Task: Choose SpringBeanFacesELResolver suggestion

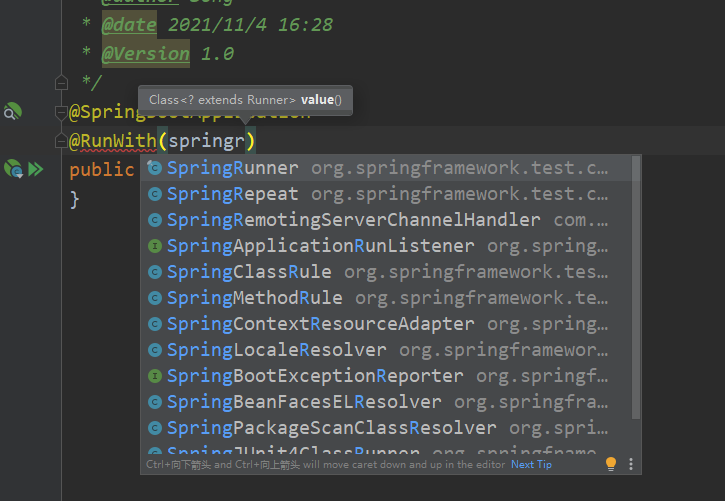Action: click(386, 402)
